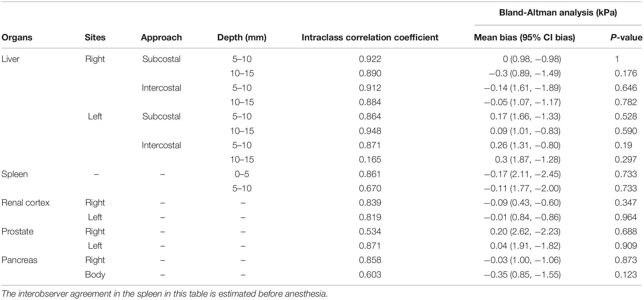Click the Mean bias (95% CI bias) header
644x300 pixels.
click(524, 37)
